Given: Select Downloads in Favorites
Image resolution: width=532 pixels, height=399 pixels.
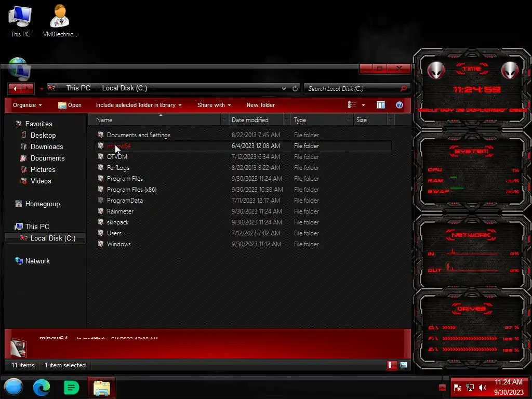Looking at the screenshot, I should [x=46, y=147].
